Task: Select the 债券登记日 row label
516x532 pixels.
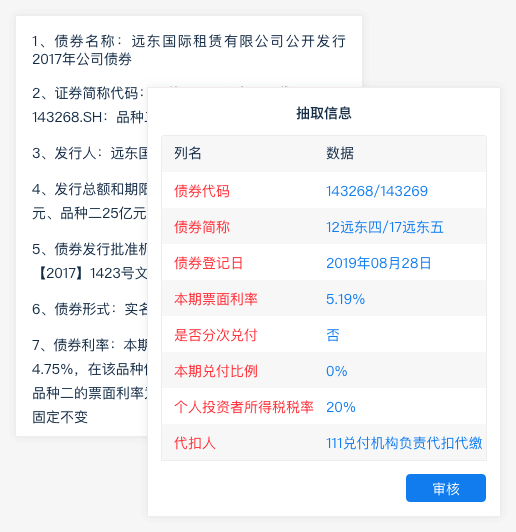Action: 209,263
